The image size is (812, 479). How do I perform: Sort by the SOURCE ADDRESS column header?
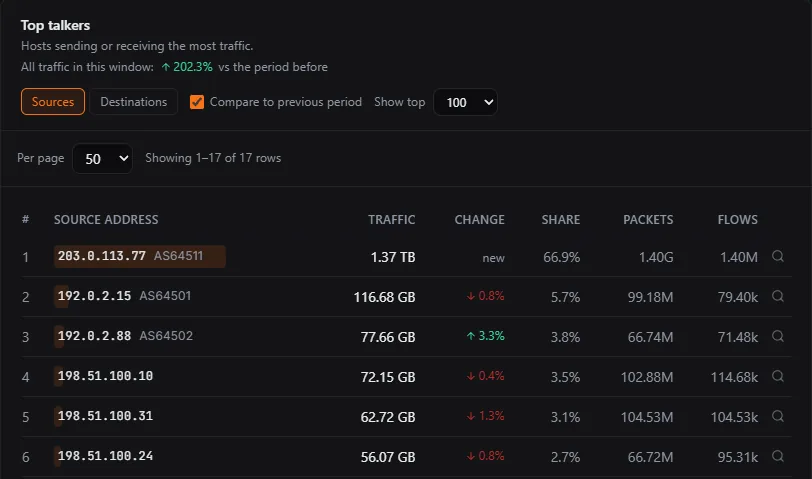[x=106, y=220]
